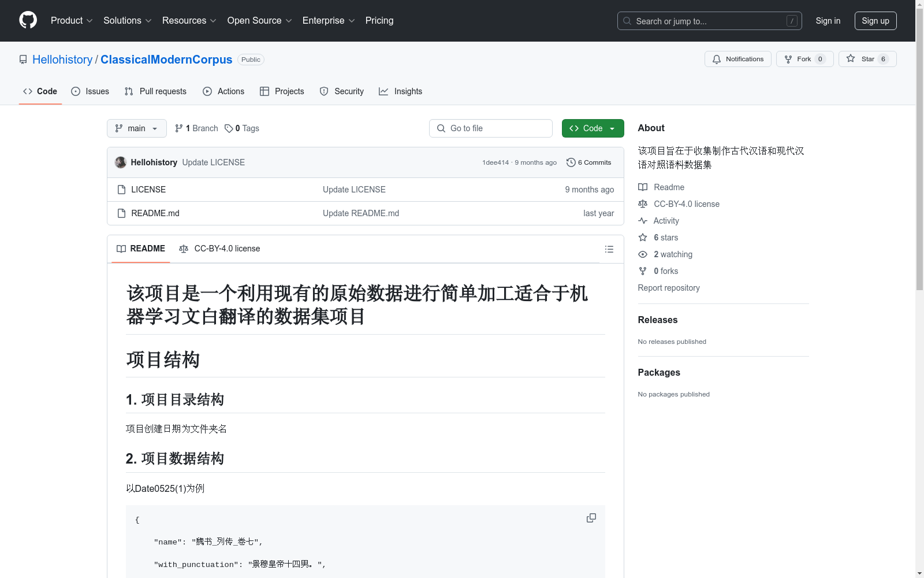Open the Projects tab

tap(282, 91)
